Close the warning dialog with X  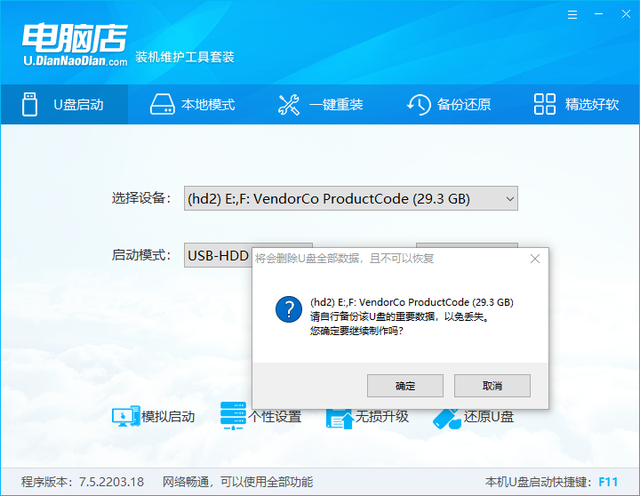[535, 259]
